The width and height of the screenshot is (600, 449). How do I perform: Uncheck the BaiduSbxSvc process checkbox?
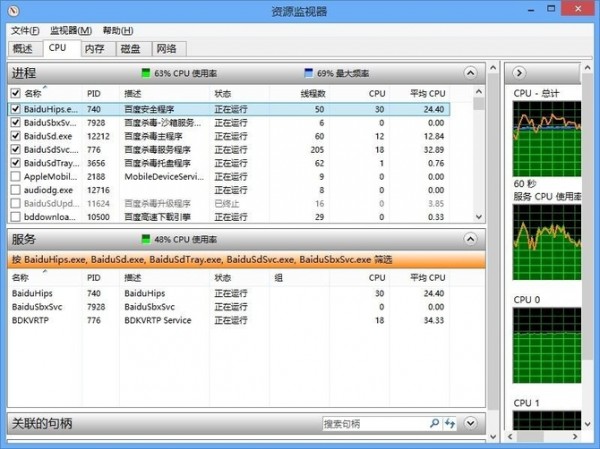pos(15,122)
